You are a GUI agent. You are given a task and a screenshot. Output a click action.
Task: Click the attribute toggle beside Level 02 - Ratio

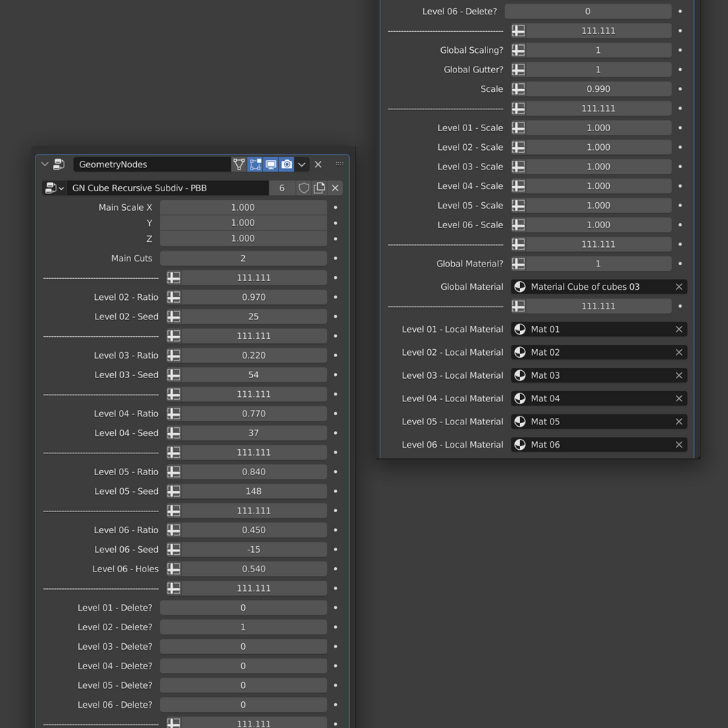tap(173, 297)
